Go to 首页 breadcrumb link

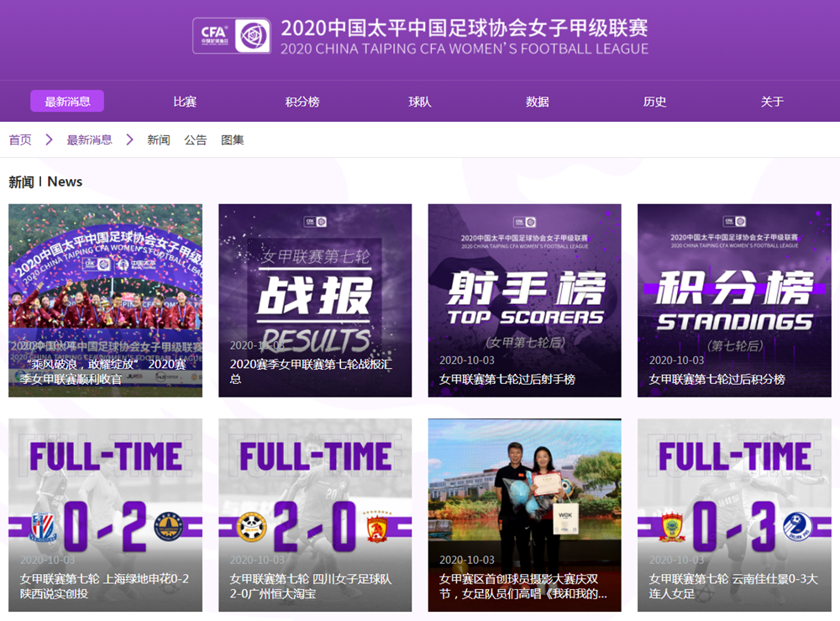(x=20, y=139)
